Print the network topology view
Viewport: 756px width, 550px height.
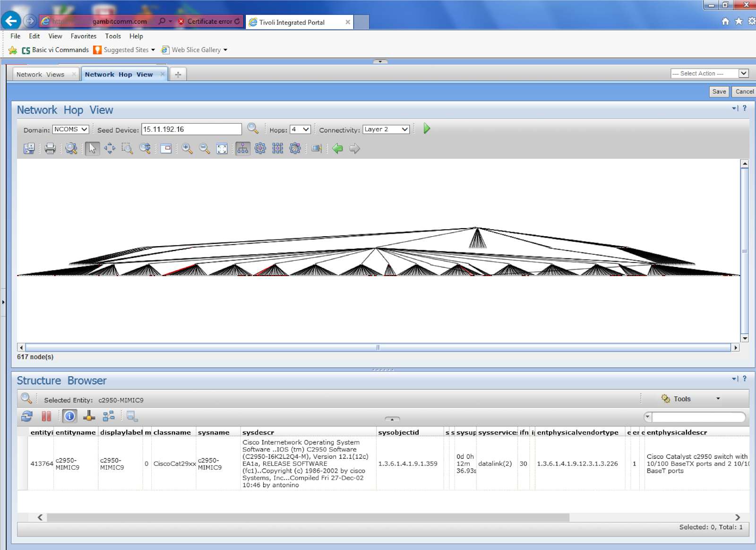click(x=50, y=148)
